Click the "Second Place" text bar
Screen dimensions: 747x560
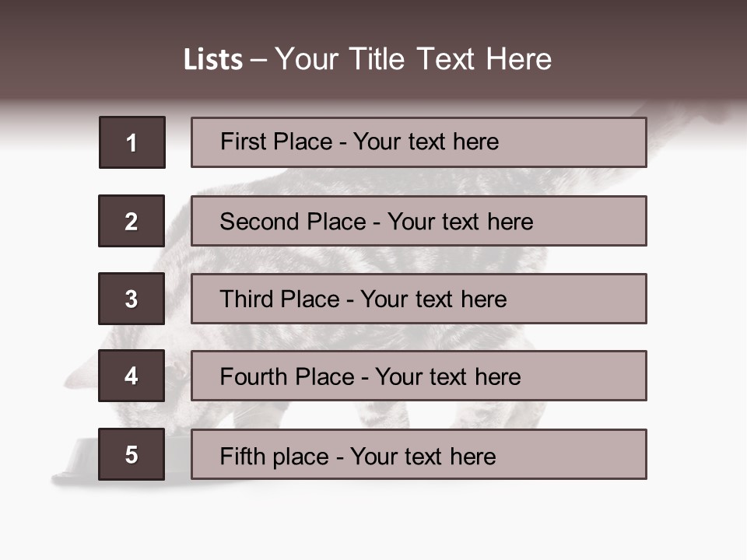click(419, 221)
